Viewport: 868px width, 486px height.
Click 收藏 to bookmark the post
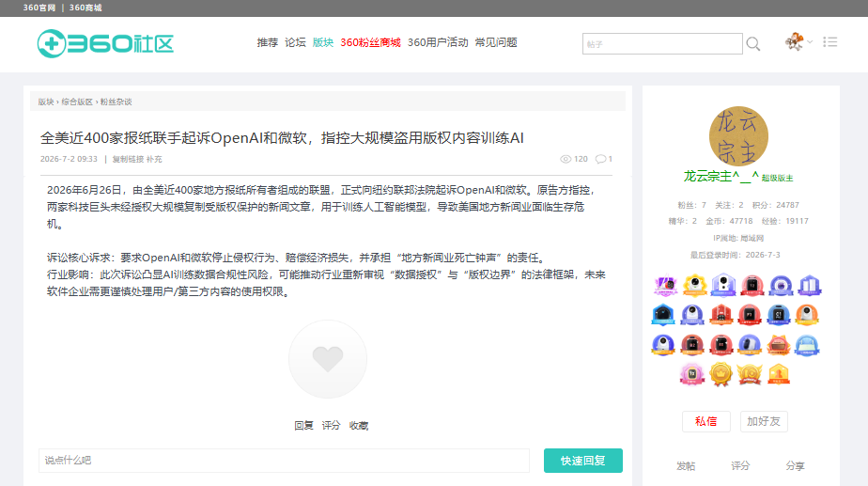click(x=359, y=426)
